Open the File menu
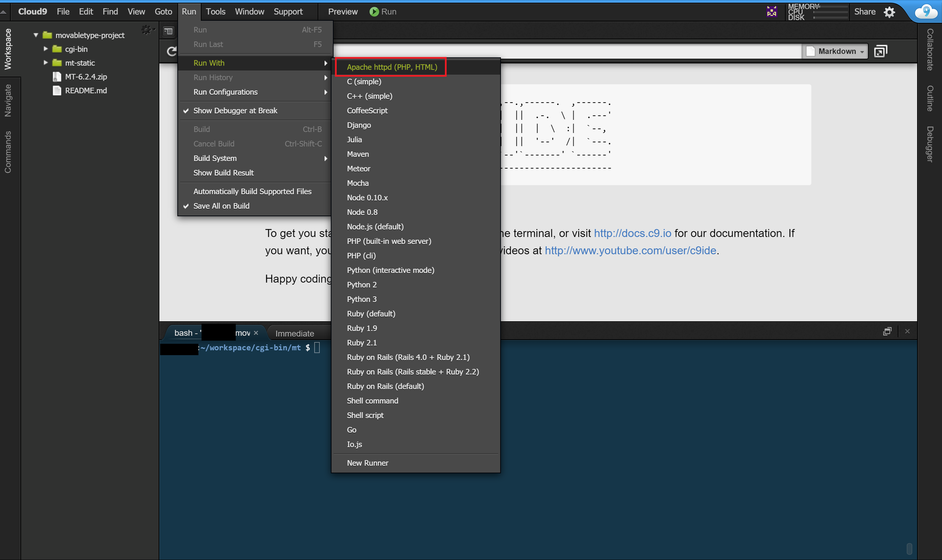 63,12
